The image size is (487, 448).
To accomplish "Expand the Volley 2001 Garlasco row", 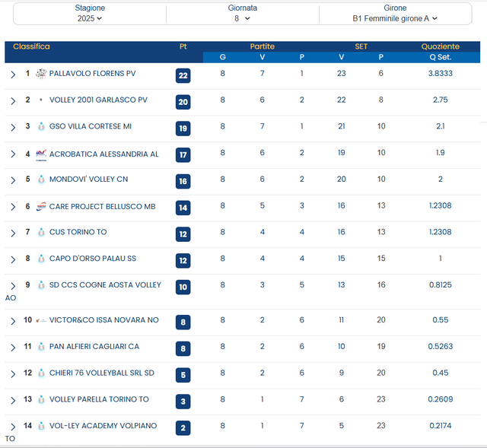I will click(13, 100).
